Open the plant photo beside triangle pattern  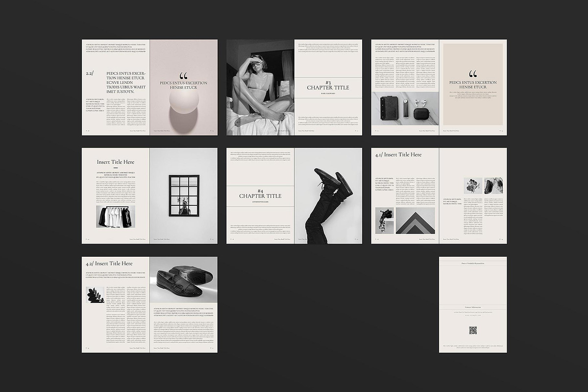click(x=385, y=220)
